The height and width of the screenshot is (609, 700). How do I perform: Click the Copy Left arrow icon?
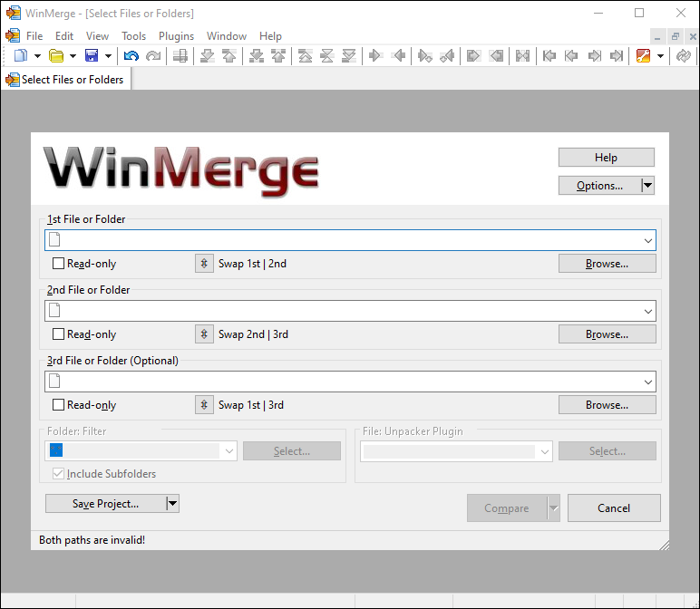click(398, 56)
